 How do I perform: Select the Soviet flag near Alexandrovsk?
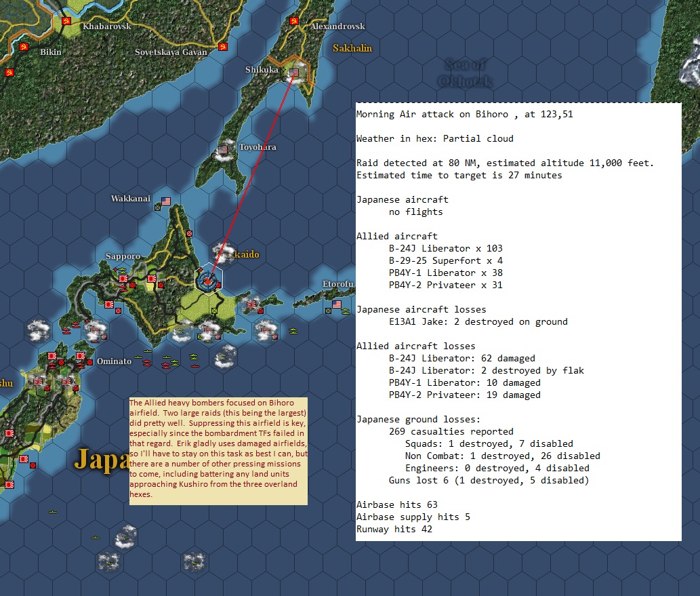pos(293,21)
